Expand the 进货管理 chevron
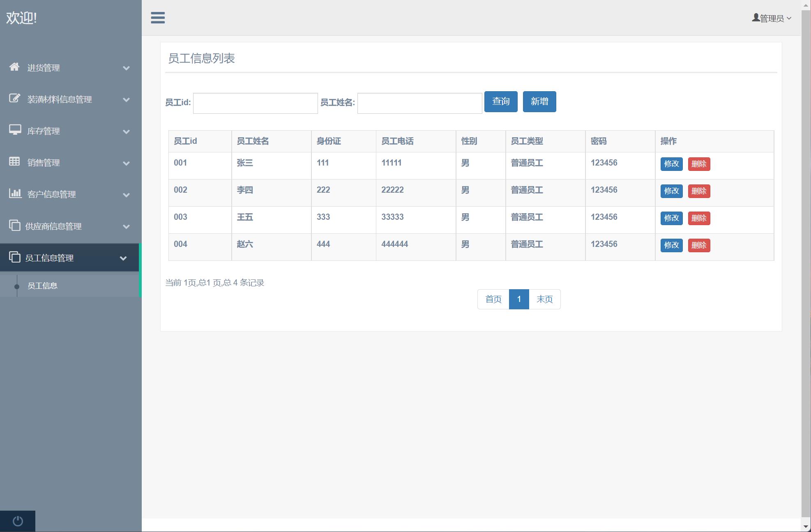811x532 pixels. pyautogui.click(x=126, y=68)
